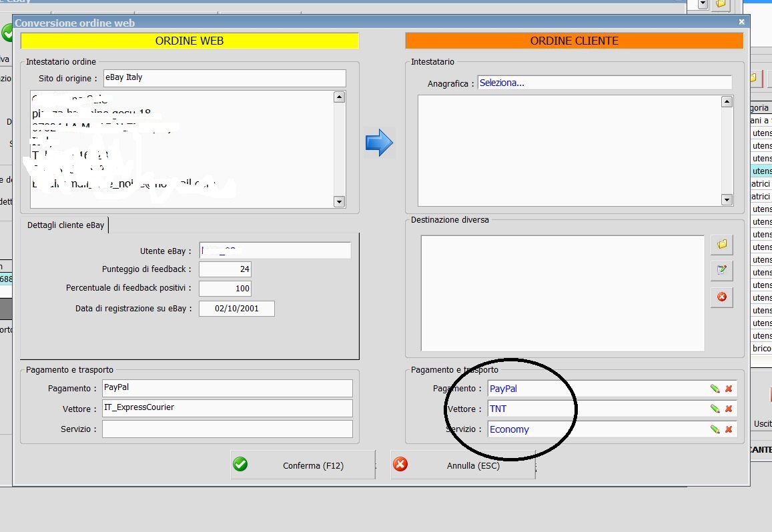The height and width of the screenshot is (532, 772).
Task: Clear the Economy service with the red X
Action: (729, 429)
